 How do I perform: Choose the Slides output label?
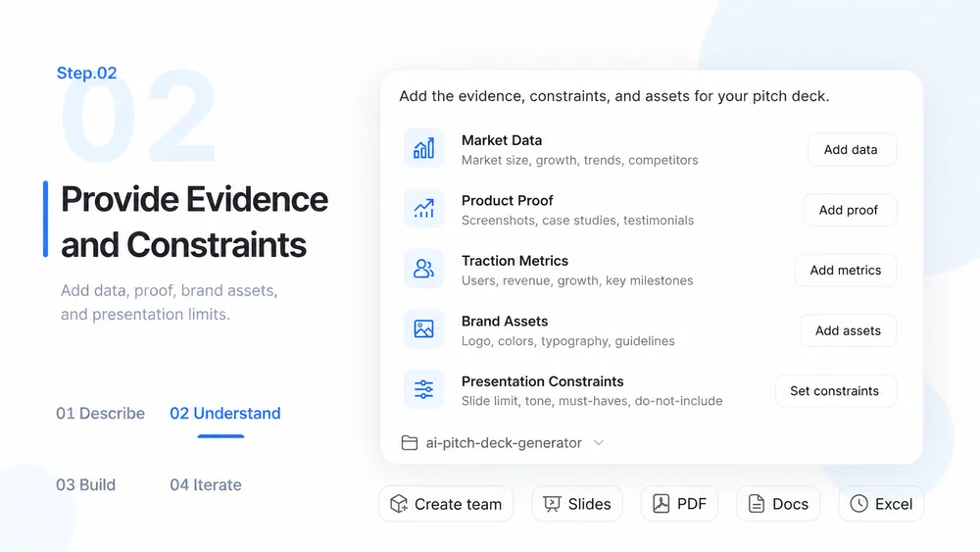pyautogui.click(x=589, y=504)
